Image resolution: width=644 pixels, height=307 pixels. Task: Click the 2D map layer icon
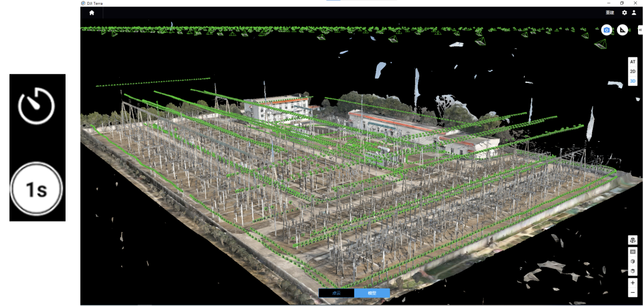pos(633,252)
